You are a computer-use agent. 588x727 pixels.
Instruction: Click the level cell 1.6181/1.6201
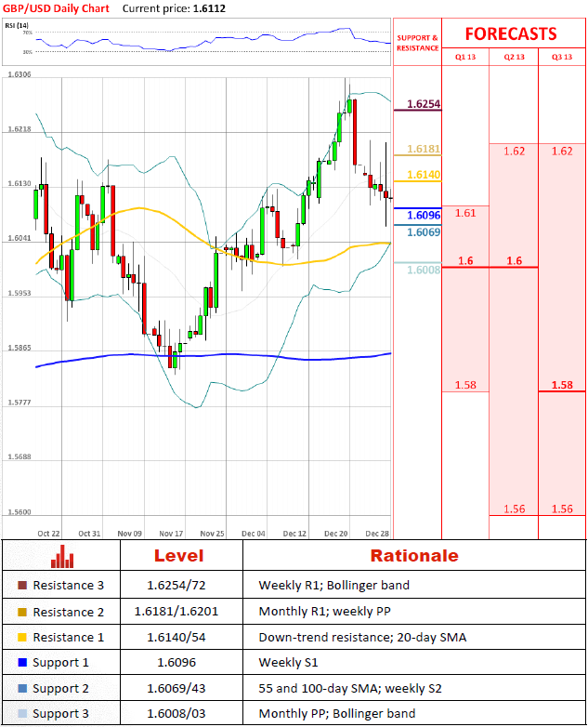[176, 612]
